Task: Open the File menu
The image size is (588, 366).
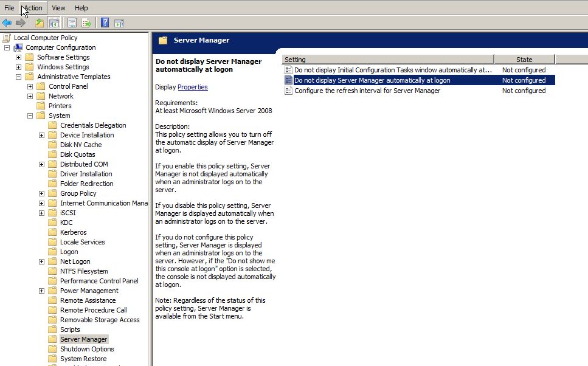Action: [9, 8]
